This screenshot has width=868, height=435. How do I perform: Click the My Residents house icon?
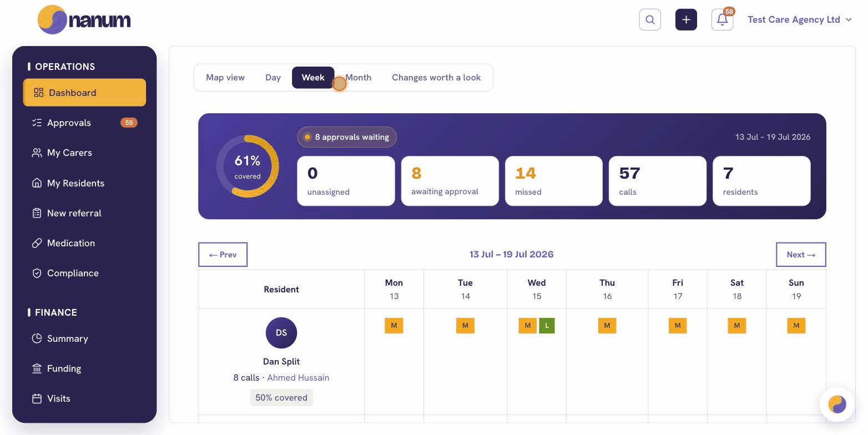point(37,183)
